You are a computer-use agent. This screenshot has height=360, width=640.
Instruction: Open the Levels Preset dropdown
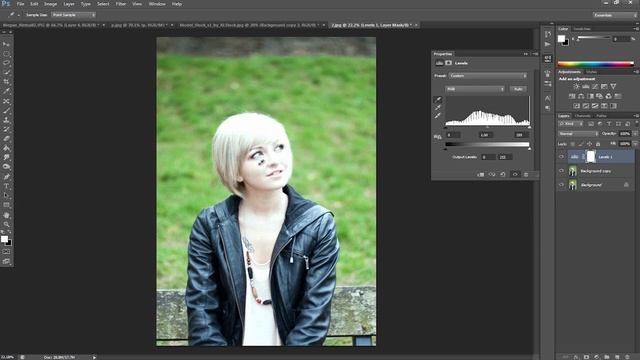click(x=488, y=76)
